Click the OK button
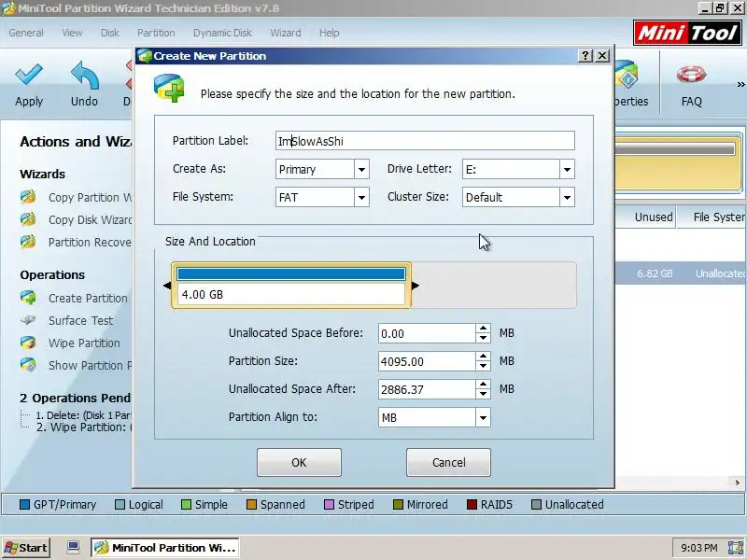 [299, 462]
